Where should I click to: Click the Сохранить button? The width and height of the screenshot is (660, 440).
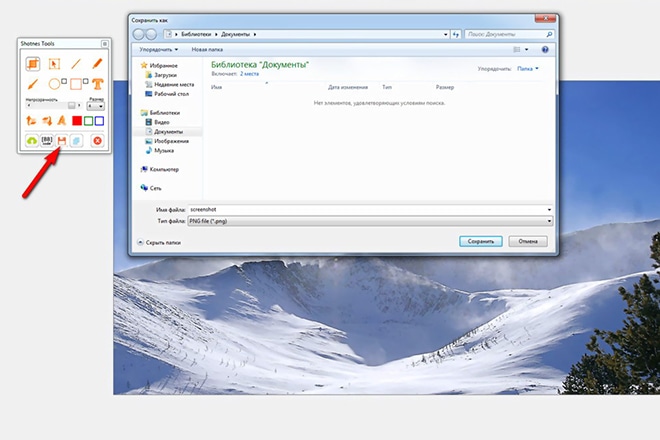[x=480, y=241]
